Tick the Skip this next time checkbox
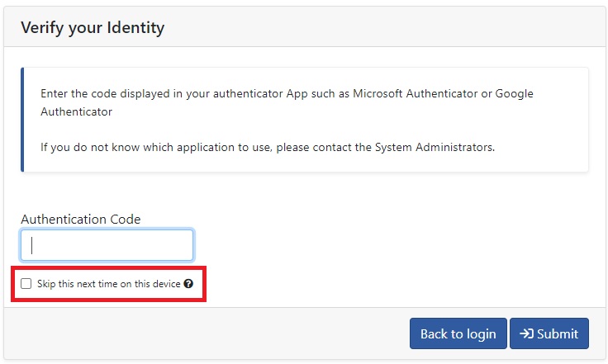Screen dimensions: 608x364 [x=26, y=283]
